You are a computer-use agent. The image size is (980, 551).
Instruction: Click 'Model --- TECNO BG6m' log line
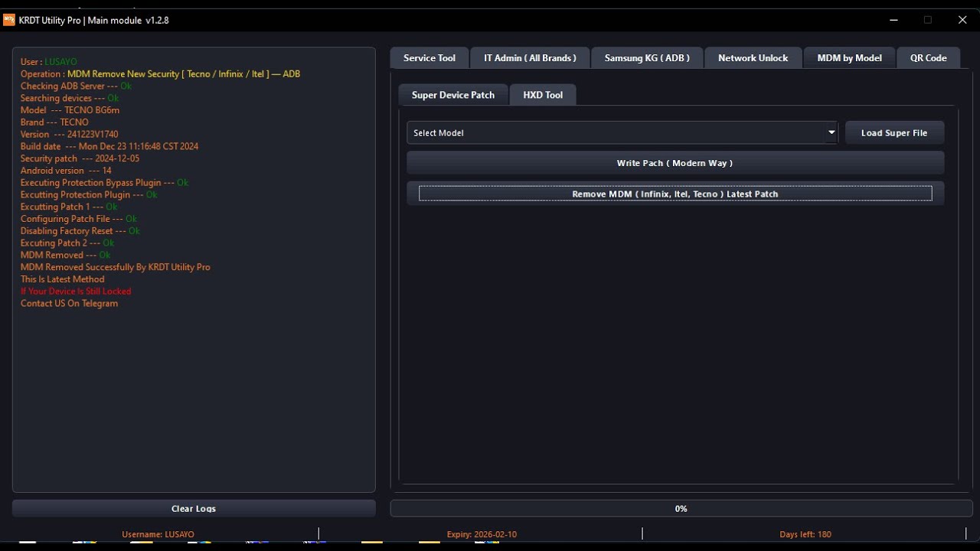point(70,110)
